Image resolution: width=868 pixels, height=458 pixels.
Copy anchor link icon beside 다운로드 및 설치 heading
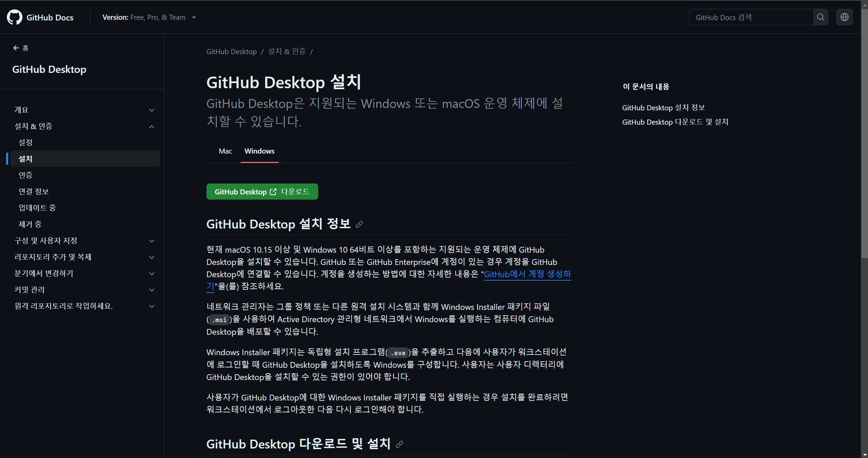(399, 444)
